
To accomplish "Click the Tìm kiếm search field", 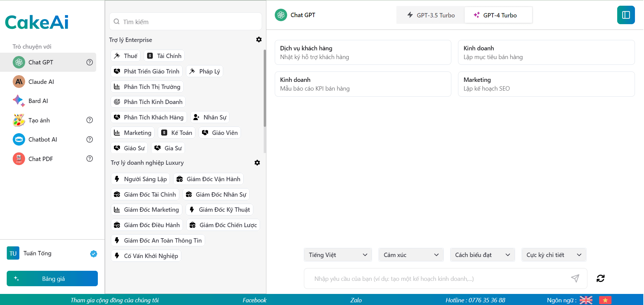I will [x=186, y=22].
